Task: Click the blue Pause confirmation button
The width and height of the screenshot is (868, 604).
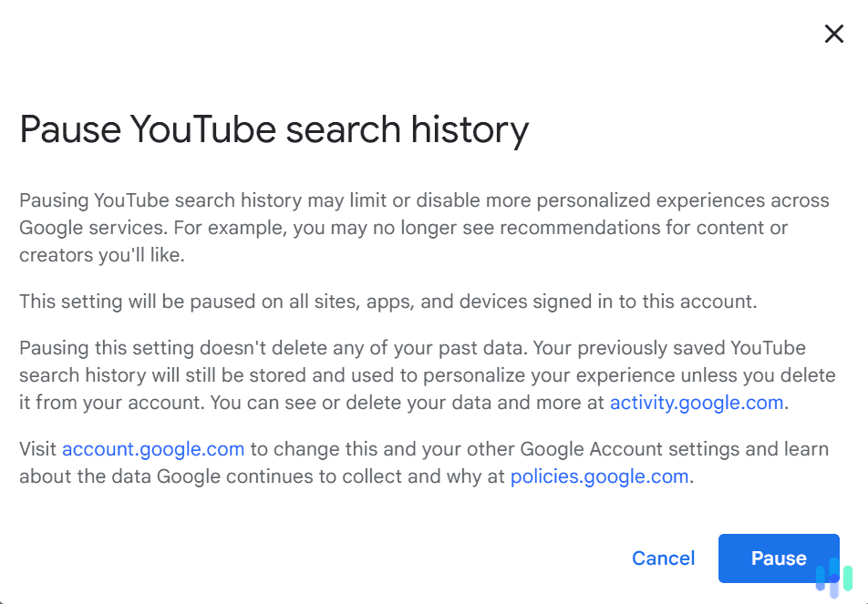Action: pos(779,558)
